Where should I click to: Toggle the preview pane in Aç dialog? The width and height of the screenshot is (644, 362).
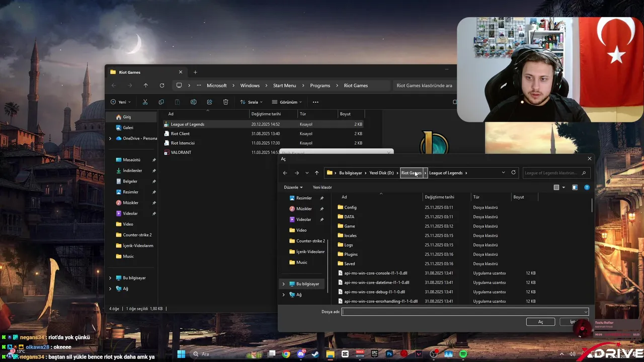coord(575,187)
